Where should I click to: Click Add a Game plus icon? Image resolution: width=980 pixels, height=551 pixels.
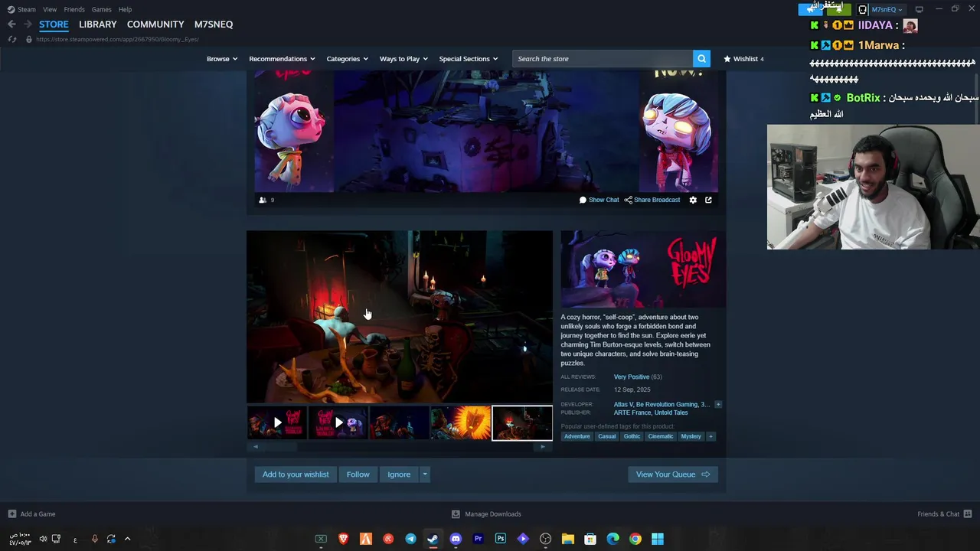[11, 514]
